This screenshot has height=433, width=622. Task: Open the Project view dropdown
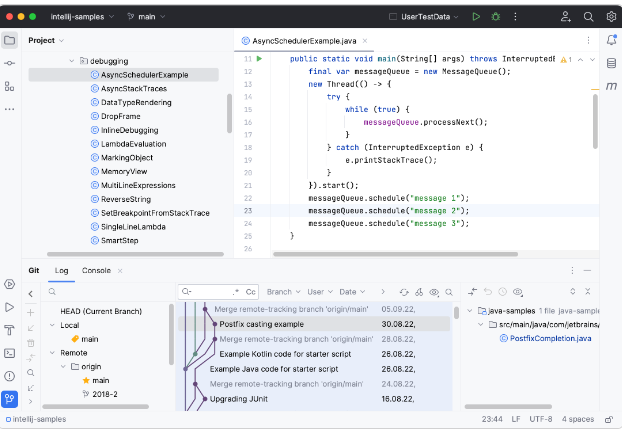(46, 40)
